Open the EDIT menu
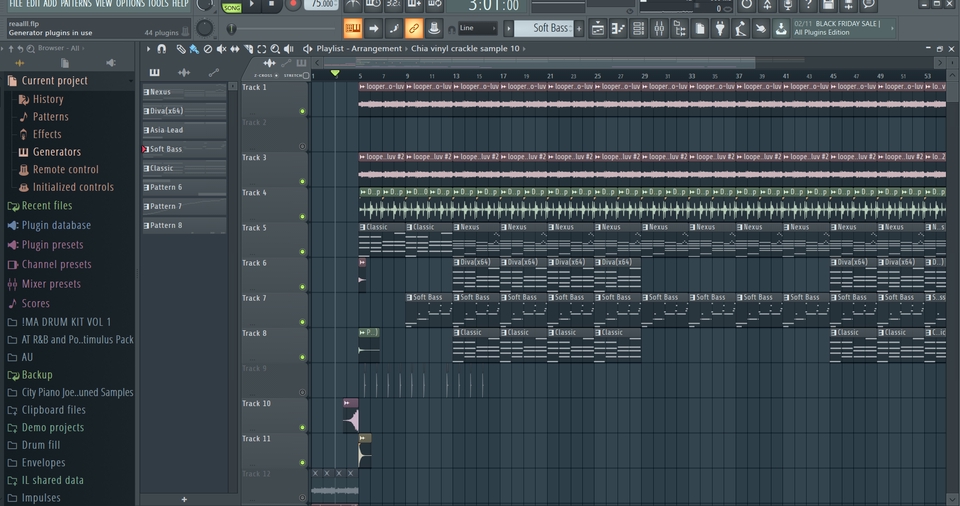The height and width of the screenshot is (506, 960). 33,4
